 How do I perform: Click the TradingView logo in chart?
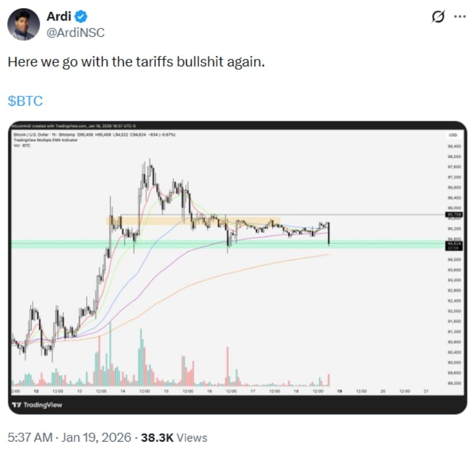(38, 405)
